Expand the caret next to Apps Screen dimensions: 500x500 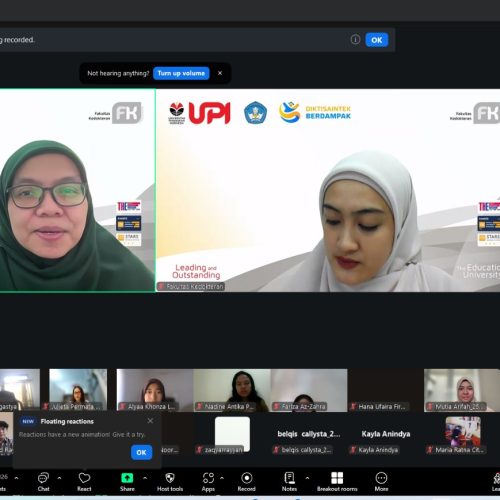[x=222, y=478]
